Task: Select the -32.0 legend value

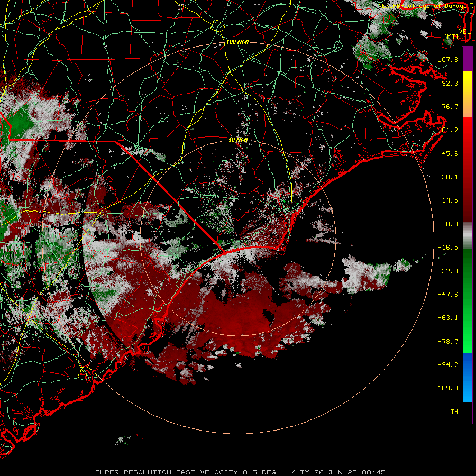Action: coord(448,271)
